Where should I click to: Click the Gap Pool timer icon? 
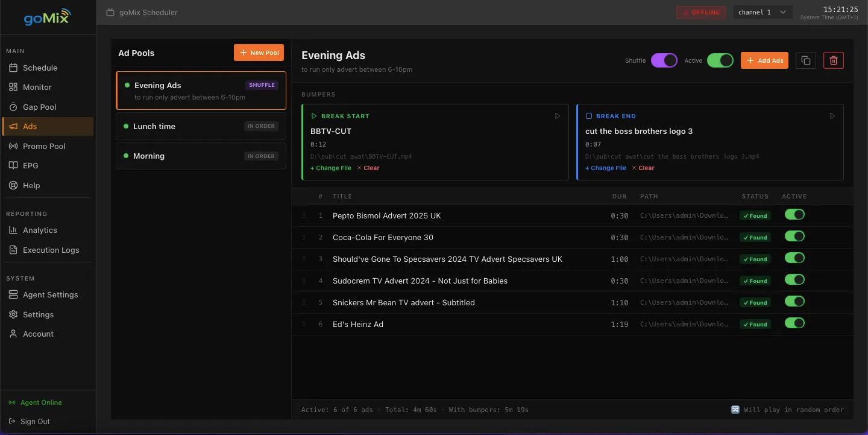[13, 107]
